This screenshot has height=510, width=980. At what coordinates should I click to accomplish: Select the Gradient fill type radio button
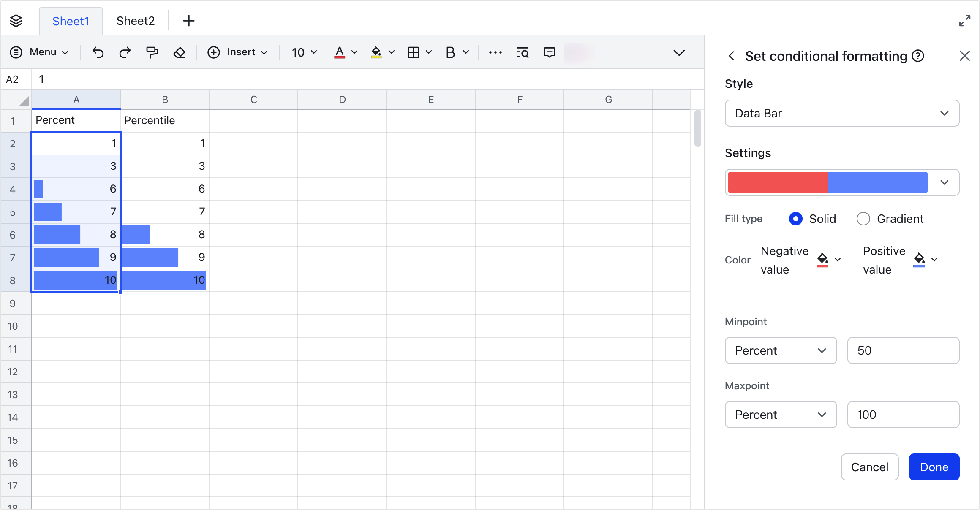863,219
